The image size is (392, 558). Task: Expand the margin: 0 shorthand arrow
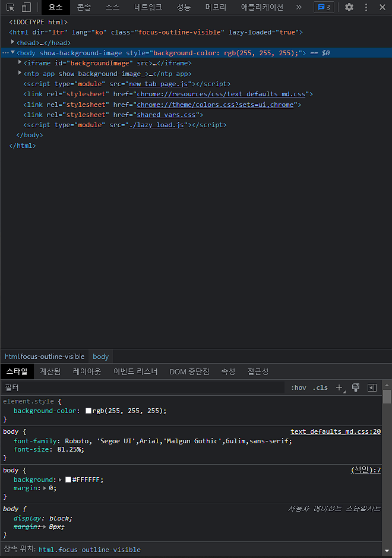pyautogui.click(x=45, y=488)
